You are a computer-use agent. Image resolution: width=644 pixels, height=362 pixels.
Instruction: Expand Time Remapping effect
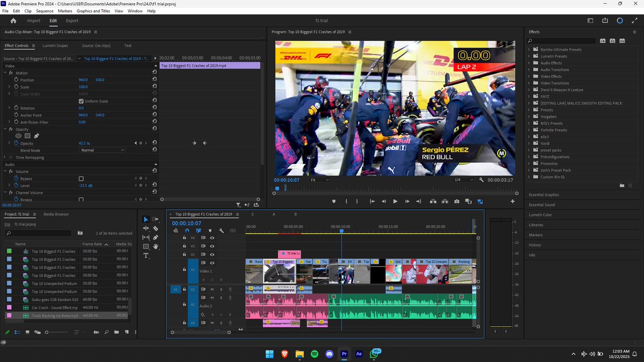[5, 158]
